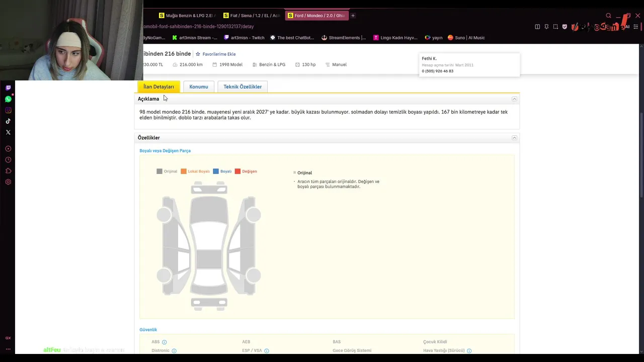Click info icon next to ABS
The width and height of the screenshot is (644, 362).
tap(164, 342)
